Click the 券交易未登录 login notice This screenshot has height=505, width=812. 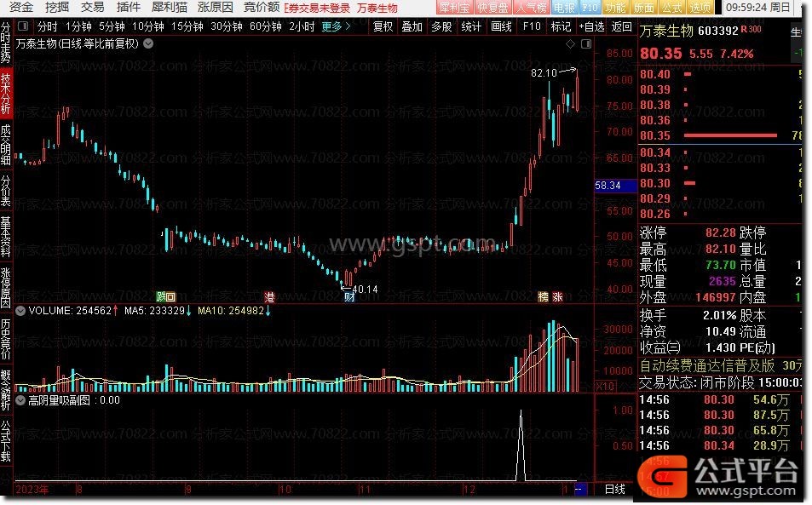317,9
